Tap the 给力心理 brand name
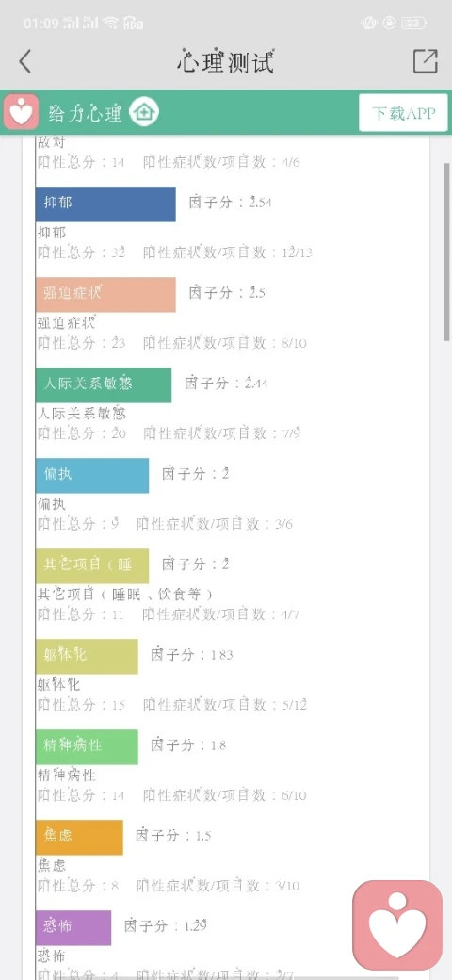Viewport: 452px width, 980px height. point(85,114)
